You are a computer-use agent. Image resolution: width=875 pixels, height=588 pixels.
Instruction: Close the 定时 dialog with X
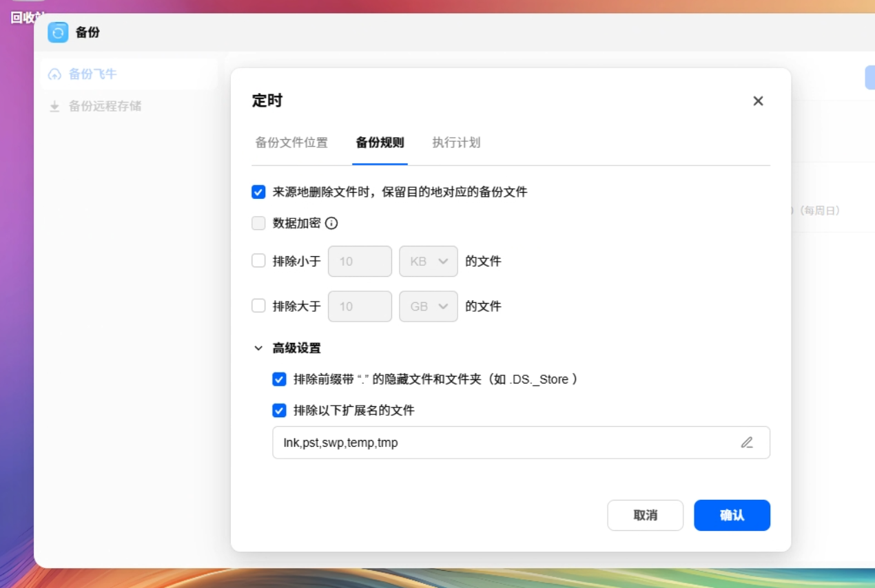(758, 101)
